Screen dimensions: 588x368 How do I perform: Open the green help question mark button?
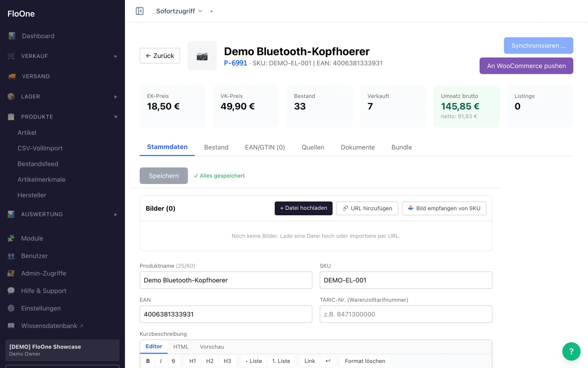[x=571, y=351]
